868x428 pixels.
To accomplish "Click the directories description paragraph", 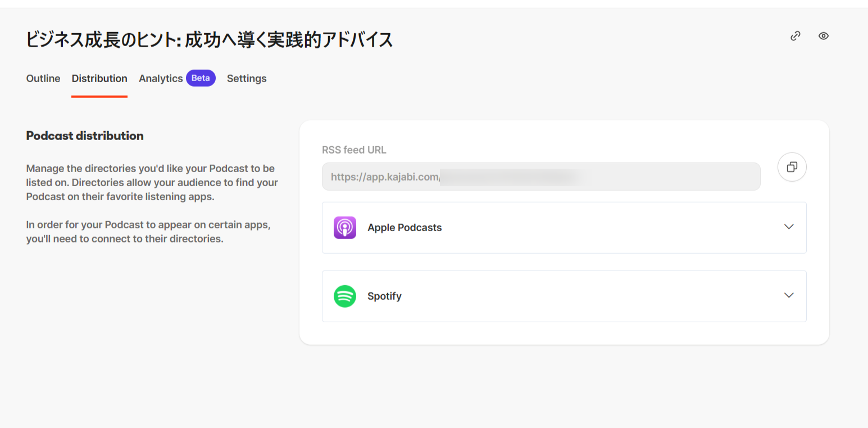I will 152,183.
